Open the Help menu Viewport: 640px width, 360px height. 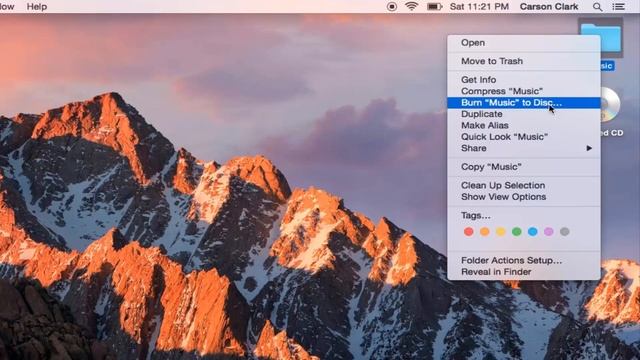pos(37,7)
